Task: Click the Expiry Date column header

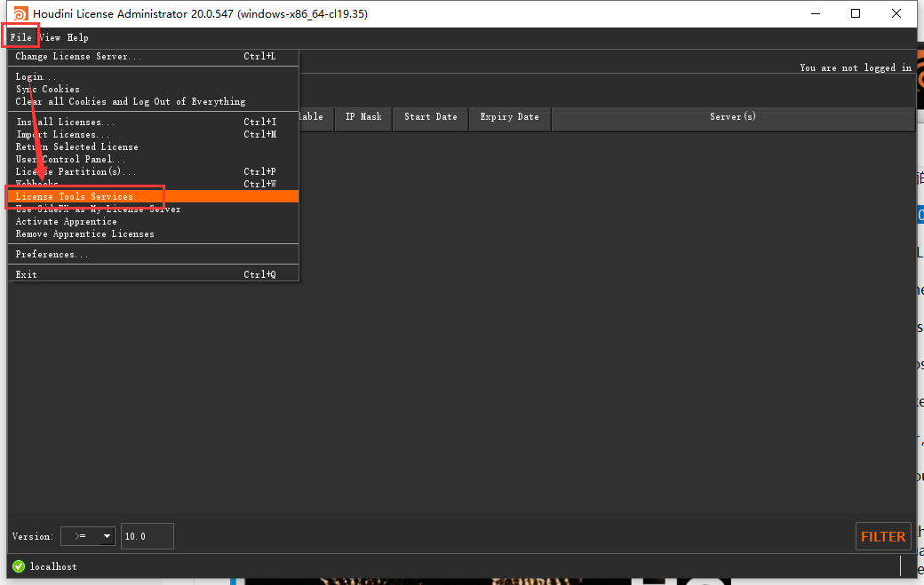Action: [x=509, y=116]
